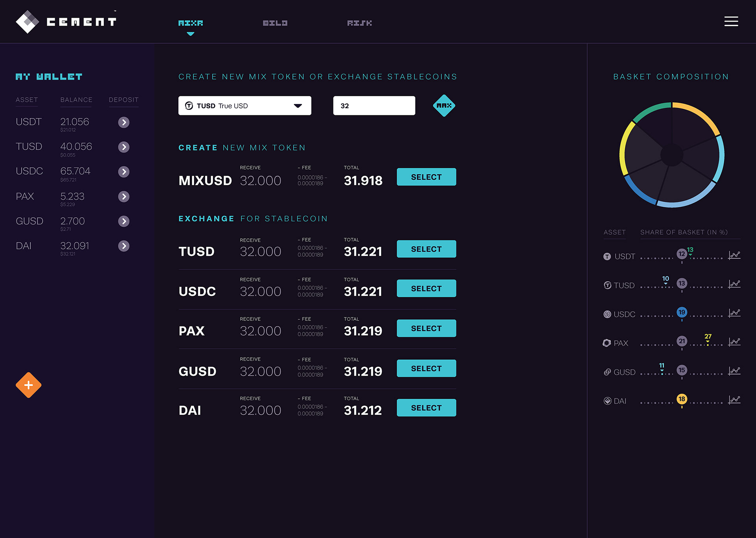
Task: Open the TUSD True USD dropdown
Action: (x=245, y=106)
